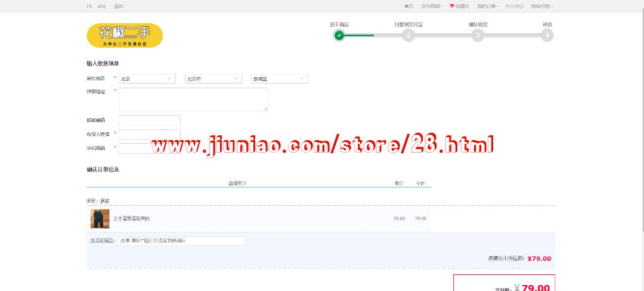Click the 花椒二手 site logo
The width and height of the screenshot is (644, 291).
125,35
